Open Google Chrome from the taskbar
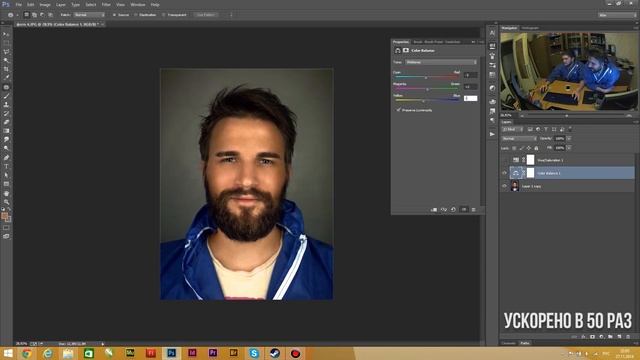The width and height of the screenshot is (640, 360). pos(27,353)
